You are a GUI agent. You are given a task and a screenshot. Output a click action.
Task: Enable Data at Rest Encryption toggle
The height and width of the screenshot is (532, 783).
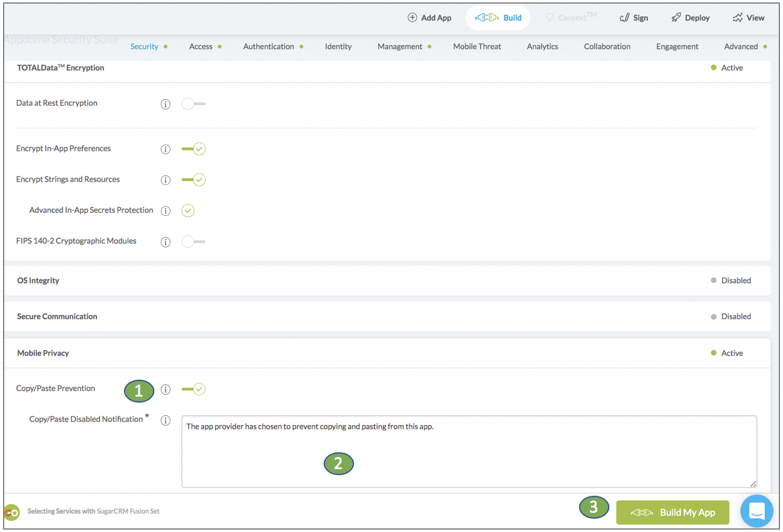(x=193, y=104)
